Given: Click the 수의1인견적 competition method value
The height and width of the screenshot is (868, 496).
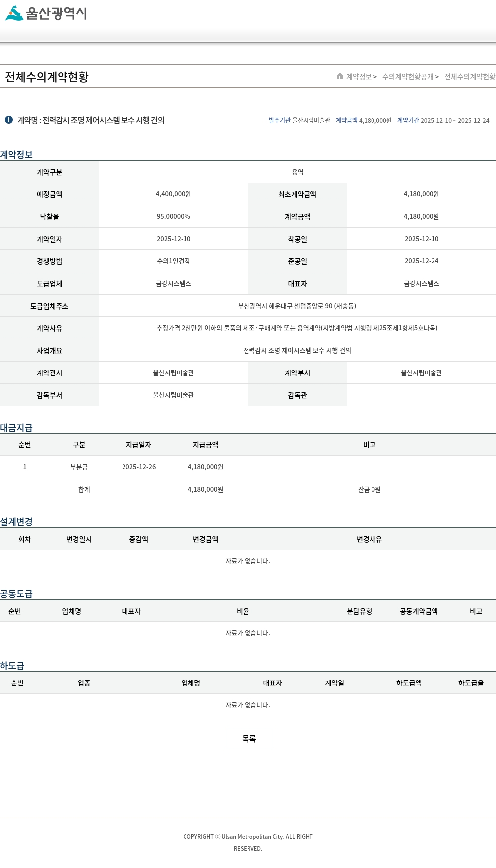Looking at the screenshot, I should pyautogui.click(x=173, y=261).
